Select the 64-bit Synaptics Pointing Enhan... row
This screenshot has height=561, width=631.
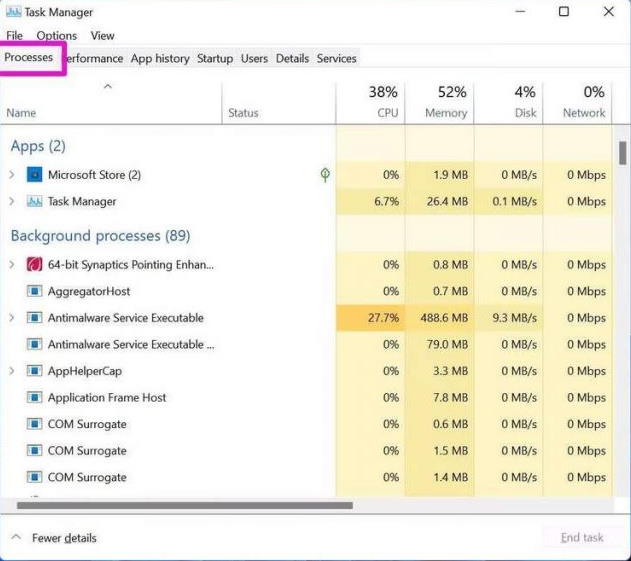(x=307, y=264)
